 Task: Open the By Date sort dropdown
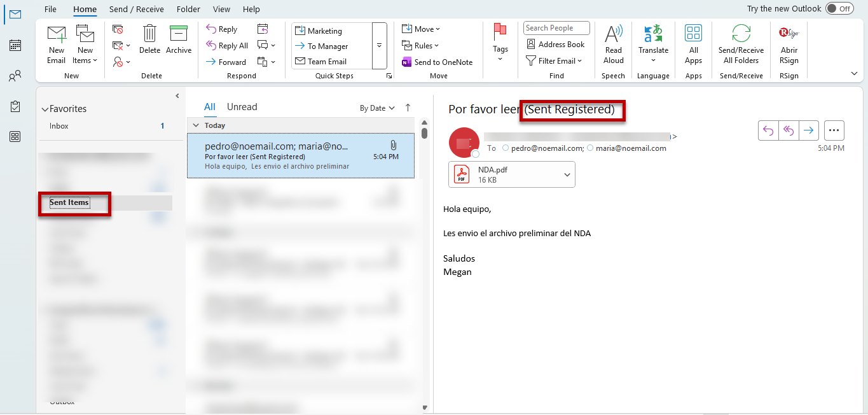click(x=377, y=108)
